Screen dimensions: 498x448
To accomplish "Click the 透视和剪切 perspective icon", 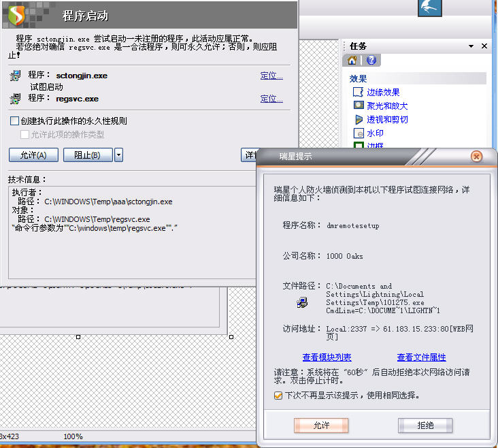I will [359, 120].
